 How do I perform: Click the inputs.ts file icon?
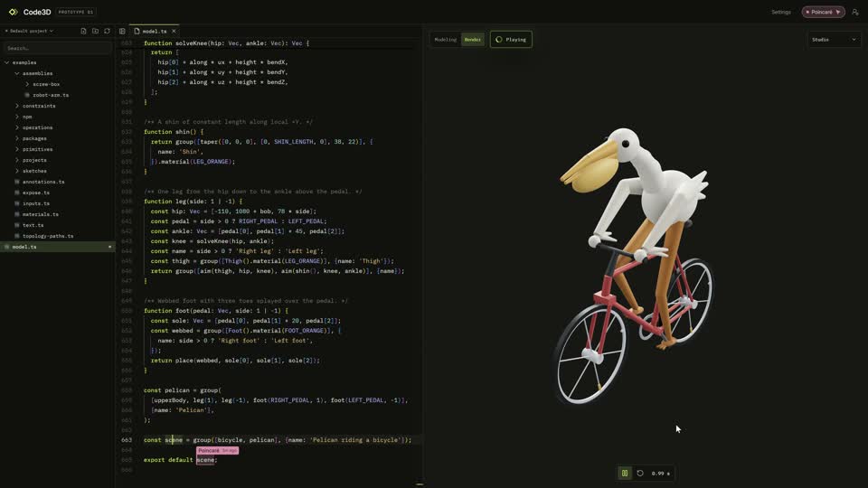coord(17,203)
